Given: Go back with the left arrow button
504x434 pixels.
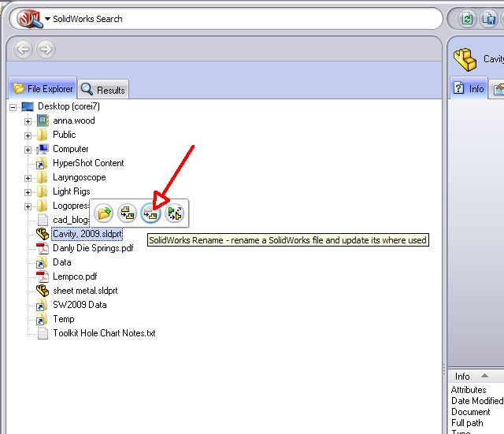Looking at the screenshot, I should click(x=23, y=49).
